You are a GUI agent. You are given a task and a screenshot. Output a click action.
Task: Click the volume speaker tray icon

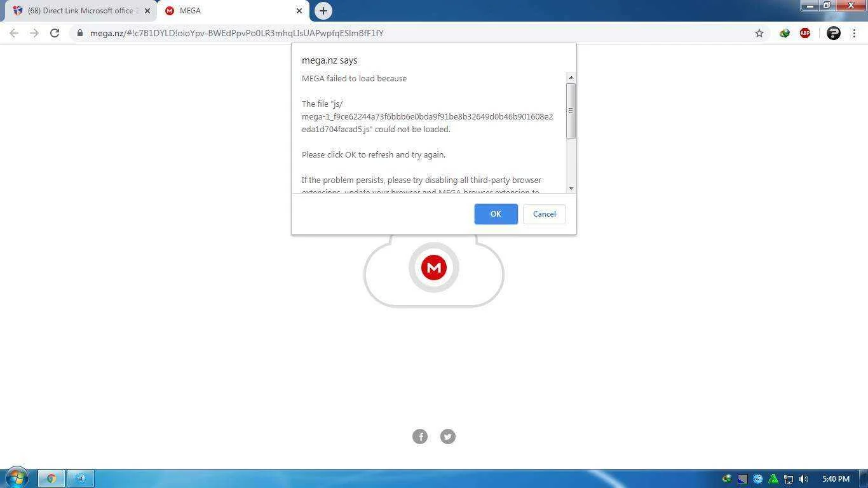(x=804, y=479)
